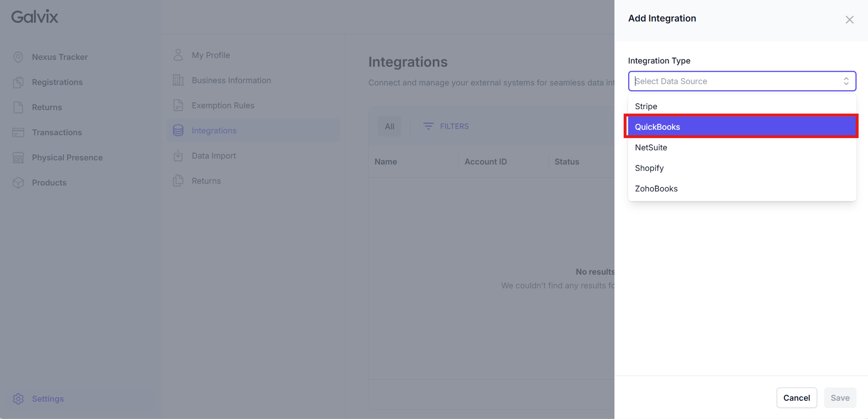The image size is (868, 419).
Task: Choose QuickBooks from the data source list
Action: (x=742, y=127)
